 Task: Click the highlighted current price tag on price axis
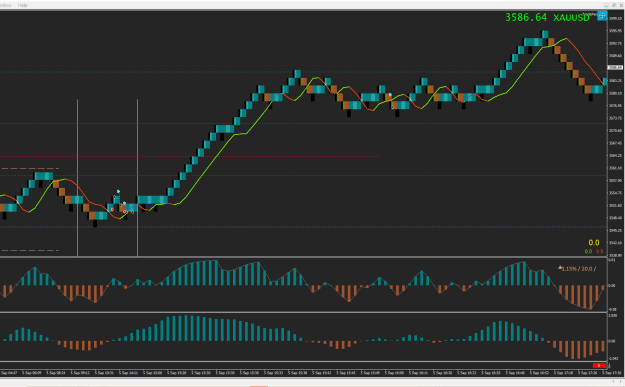tap(615, 68)
